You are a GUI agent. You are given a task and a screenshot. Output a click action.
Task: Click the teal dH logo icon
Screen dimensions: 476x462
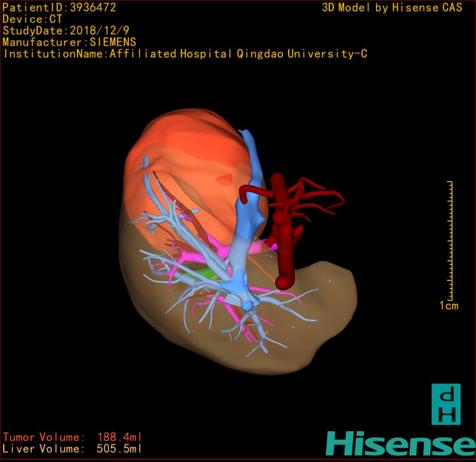446,404
